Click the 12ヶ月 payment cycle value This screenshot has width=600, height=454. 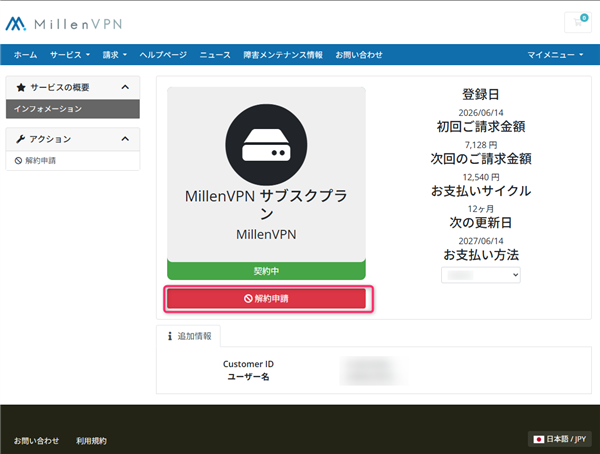[x=481, y=209]
